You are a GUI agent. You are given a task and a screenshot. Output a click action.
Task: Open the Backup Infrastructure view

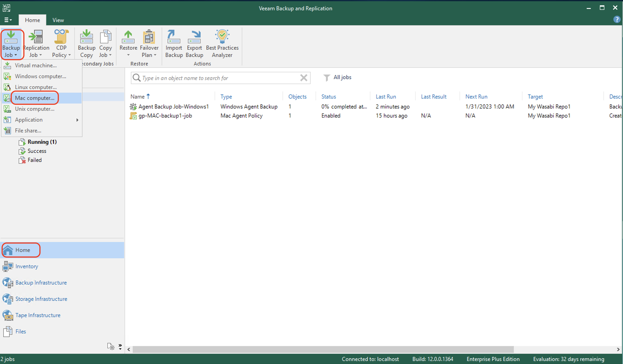tap(62, 283)
